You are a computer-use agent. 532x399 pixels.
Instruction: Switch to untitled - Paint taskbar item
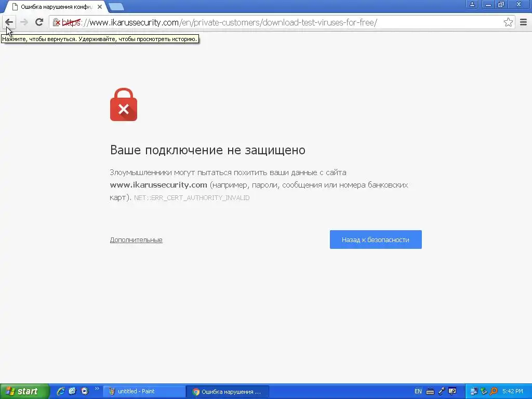144,392
